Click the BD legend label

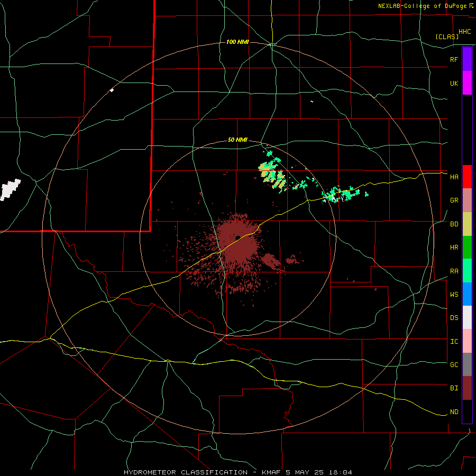[x=454, y=224]
